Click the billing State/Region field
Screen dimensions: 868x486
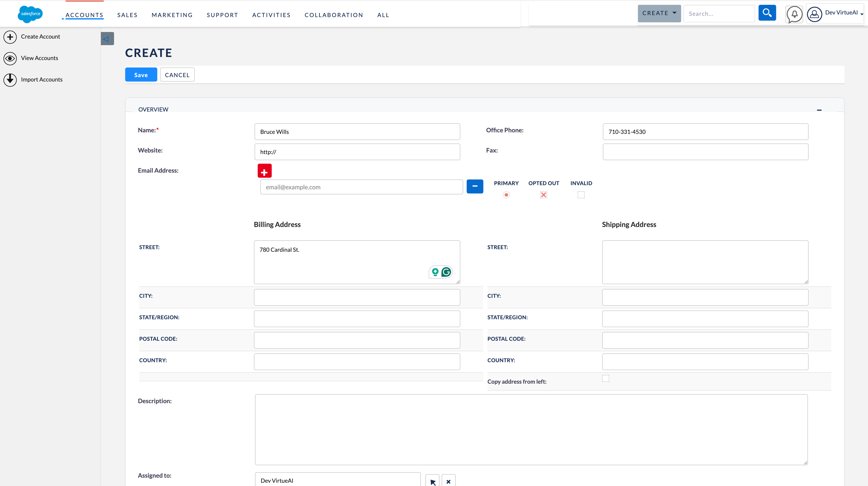point(357,319)
